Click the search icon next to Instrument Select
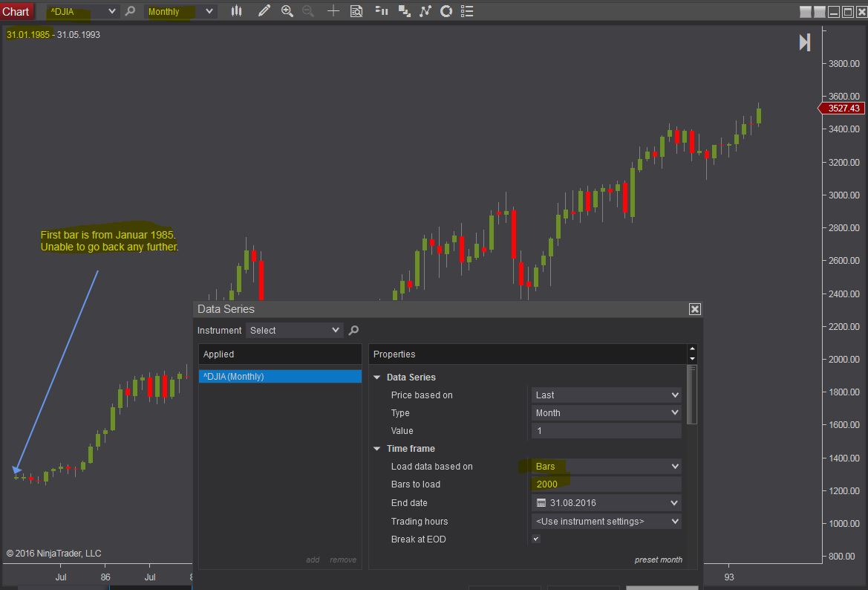Screen dimensions: 868x590 click(353, 330)
